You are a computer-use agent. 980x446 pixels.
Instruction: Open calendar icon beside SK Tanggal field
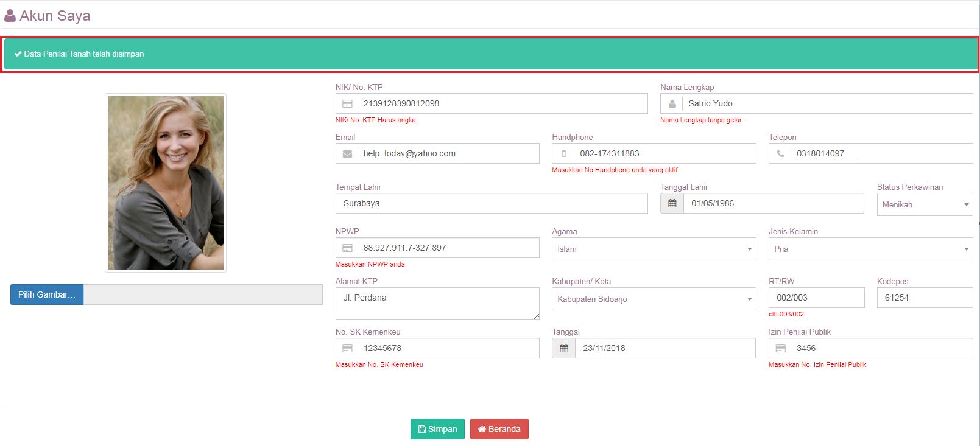(563, 349)
